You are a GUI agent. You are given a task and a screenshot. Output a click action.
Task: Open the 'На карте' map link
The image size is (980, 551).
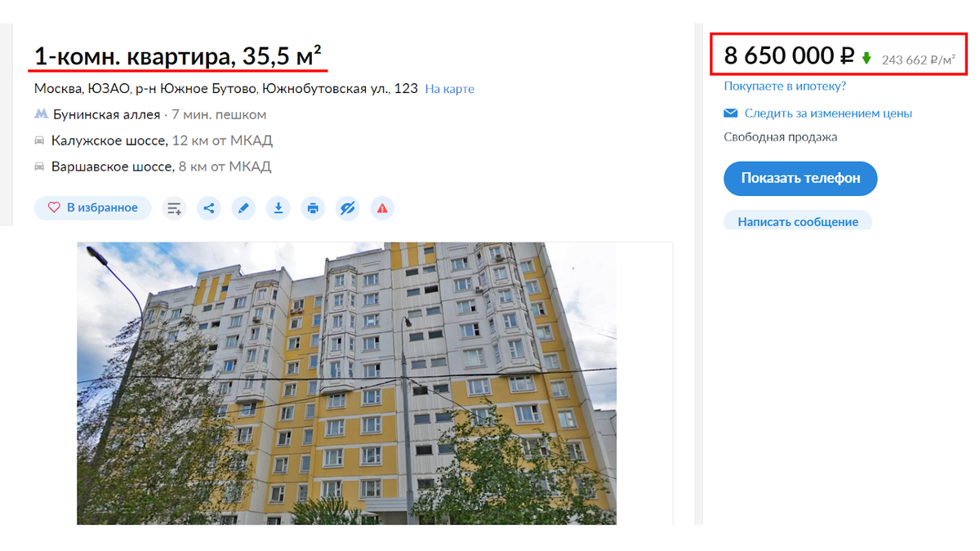(x=449, y=89)
